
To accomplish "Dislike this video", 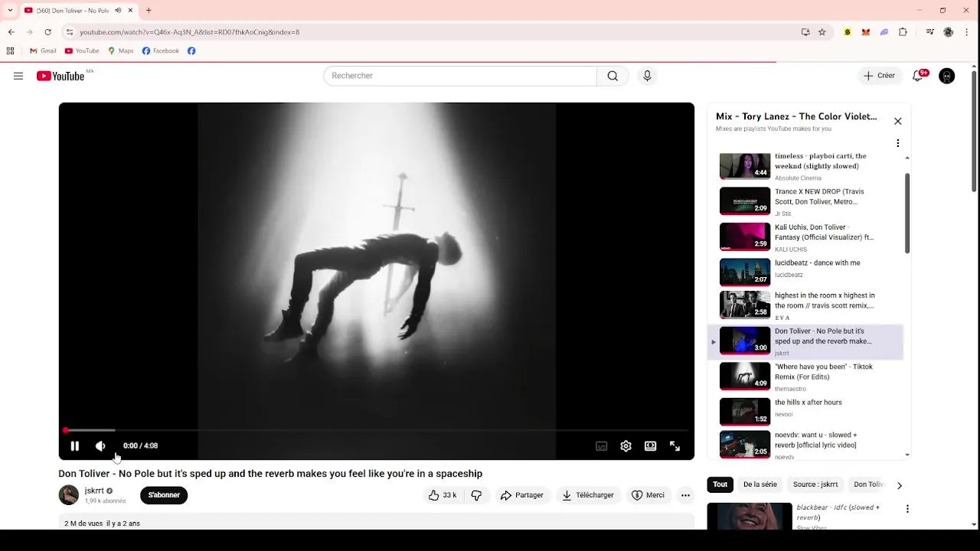I will pyautogui.click(x=476, y=495).
